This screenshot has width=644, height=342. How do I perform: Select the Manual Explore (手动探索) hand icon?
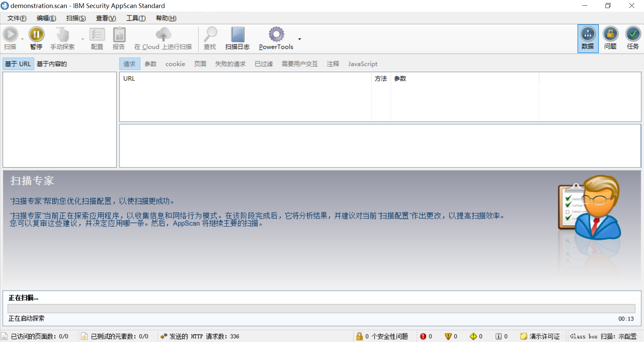pos(62,34)
